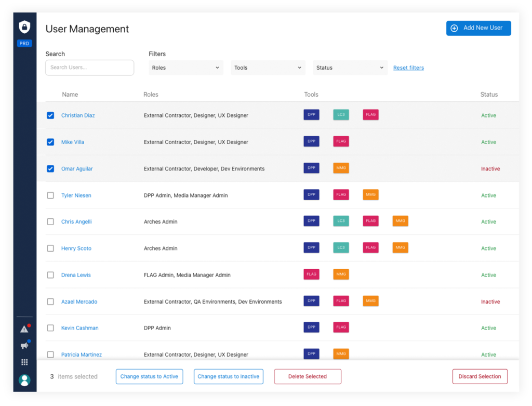This screenshot has width=532, height=406.
Task: Select the Tyler Niesen row checkbox
Action: (50, 195)
